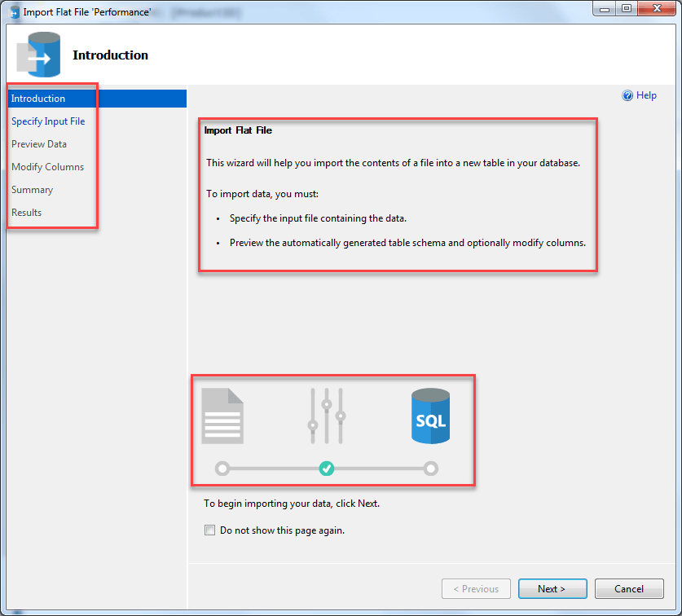Switch to the Summary step
This screenshot has width=682, height=616.
32,189
